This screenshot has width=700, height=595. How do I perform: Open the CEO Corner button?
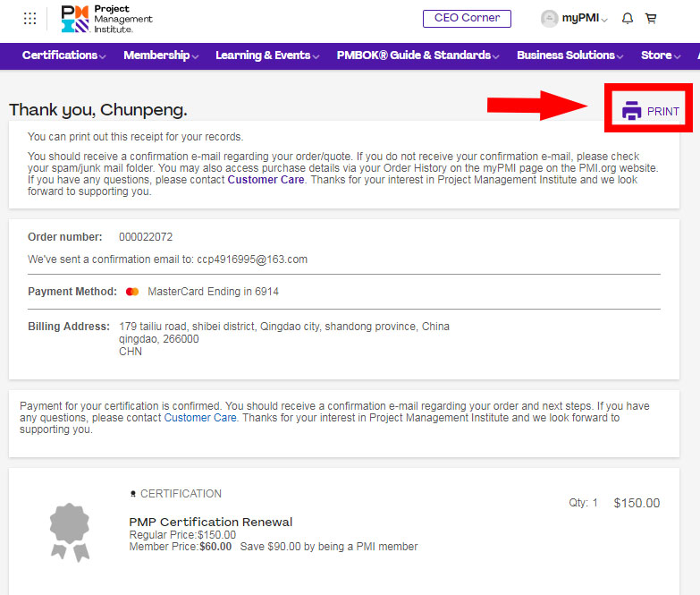(467, 18)
